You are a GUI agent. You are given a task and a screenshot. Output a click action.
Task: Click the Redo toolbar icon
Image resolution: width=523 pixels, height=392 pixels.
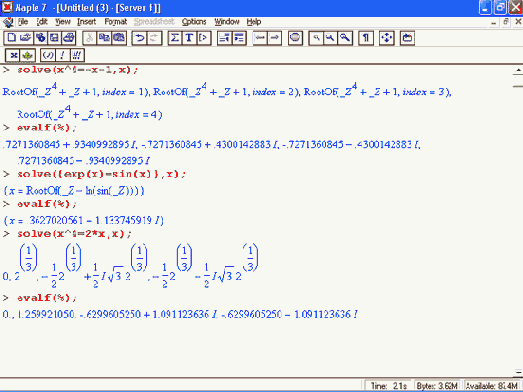(154, 38)
